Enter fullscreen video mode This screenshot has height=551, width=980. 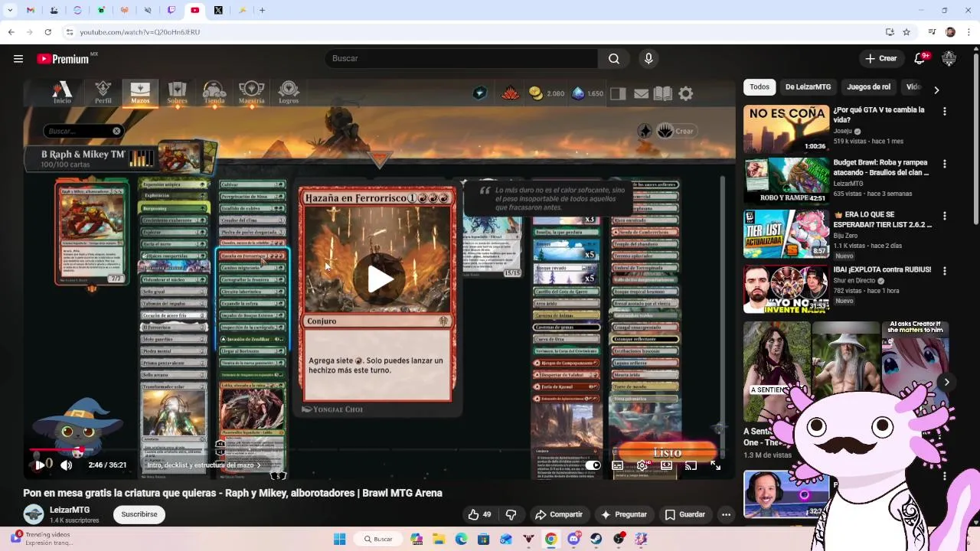(x=715, y=465)
